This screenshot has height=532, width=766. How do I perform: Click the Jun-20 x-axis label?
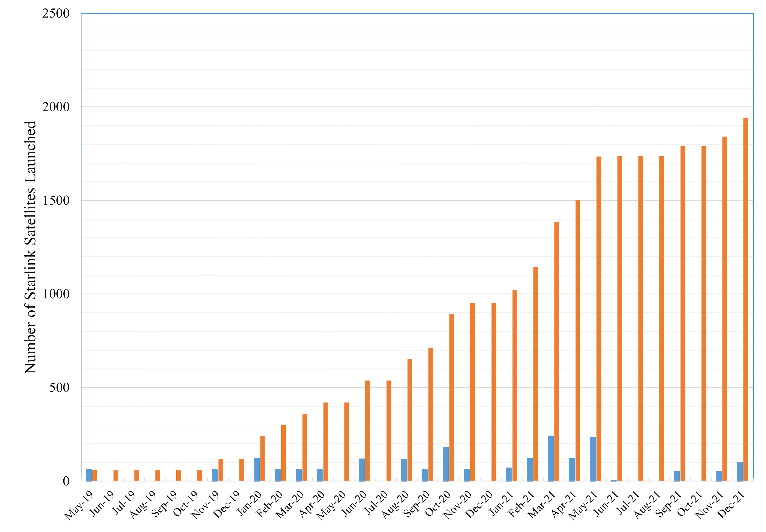[355, 504]
